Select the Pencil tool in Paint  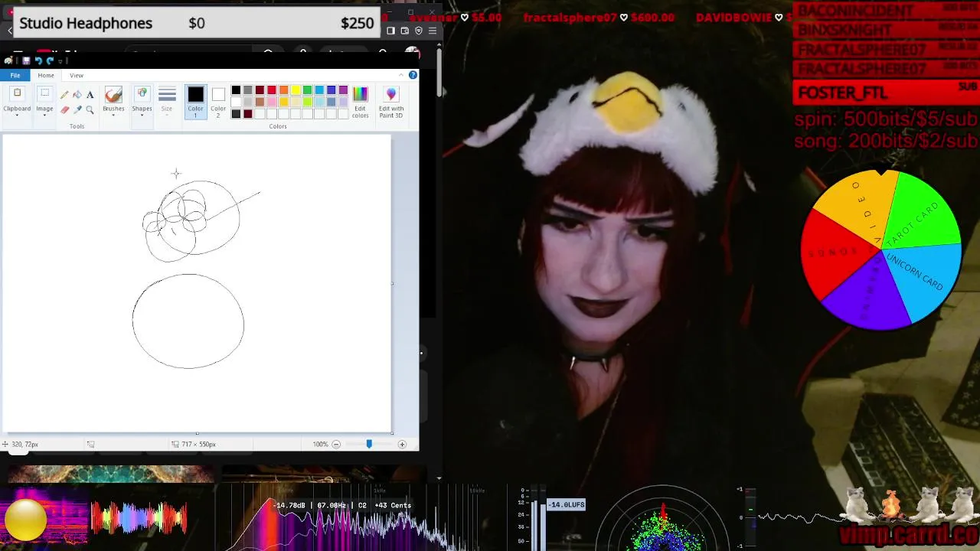click(64, 95)
